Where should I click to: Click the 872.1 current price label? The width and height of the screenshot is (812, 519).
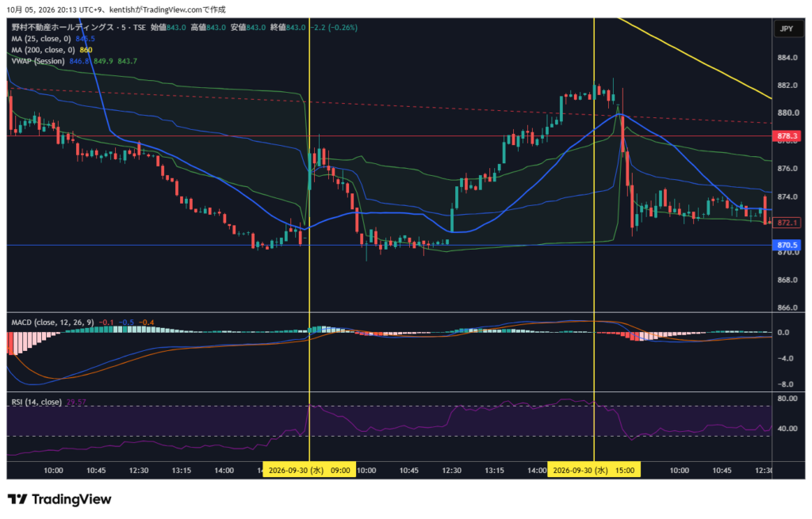point(787,223)
